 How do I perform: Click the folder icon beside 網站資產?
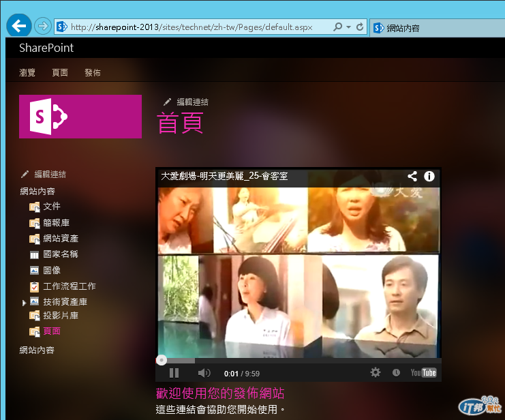[x=35, y=239]
